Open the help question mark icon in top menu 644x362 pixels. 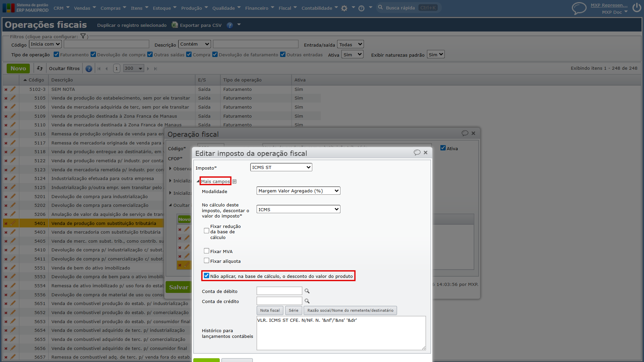[x=361, y=8]
